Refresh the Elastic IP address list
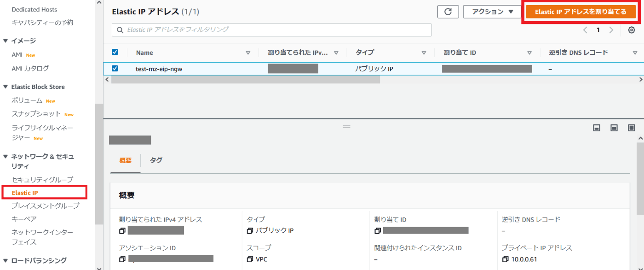This screenshot has height=270, width=644. 448,12
